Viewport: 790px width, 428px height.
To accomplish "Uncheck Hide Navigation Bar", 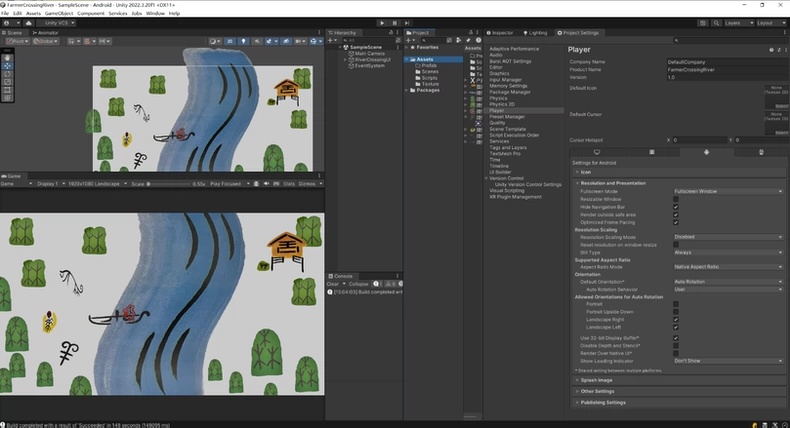I will (676, 207).
